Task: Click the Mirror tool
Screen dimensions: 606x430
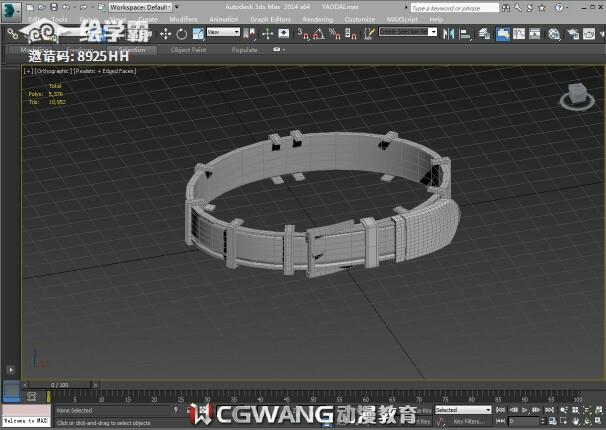Action: (448, 34)
